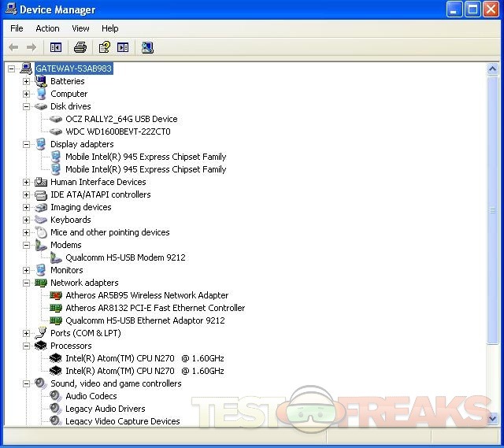Collapse the Network adapters category
504x448 pixels.
pyautogui.click(x=26, y=283)
